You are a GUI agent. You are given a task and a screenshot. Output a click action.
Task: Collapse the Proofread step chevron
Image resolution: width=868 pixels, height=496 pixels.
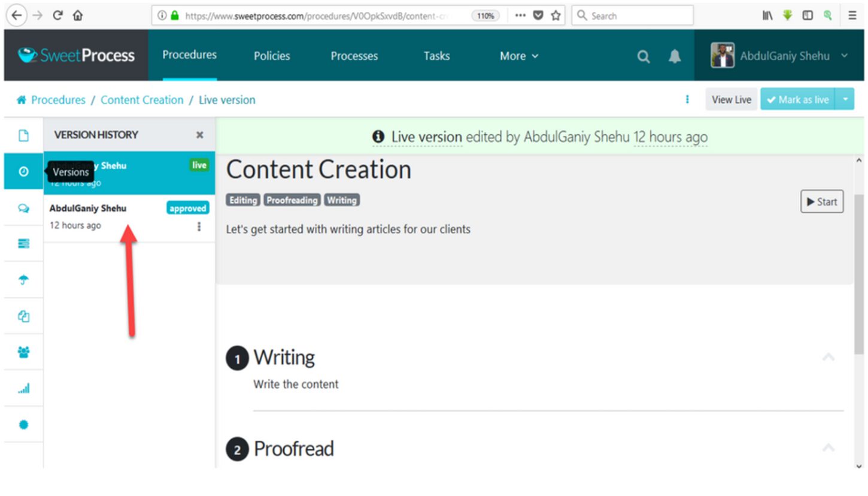click(x=828, y=447)
